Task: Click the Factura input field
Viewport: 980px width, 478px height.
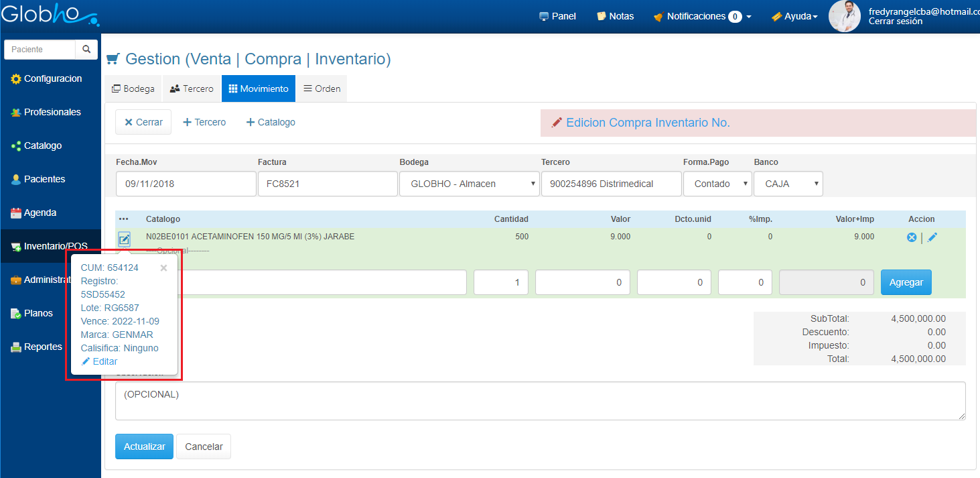Action: (x=328, y=184)
